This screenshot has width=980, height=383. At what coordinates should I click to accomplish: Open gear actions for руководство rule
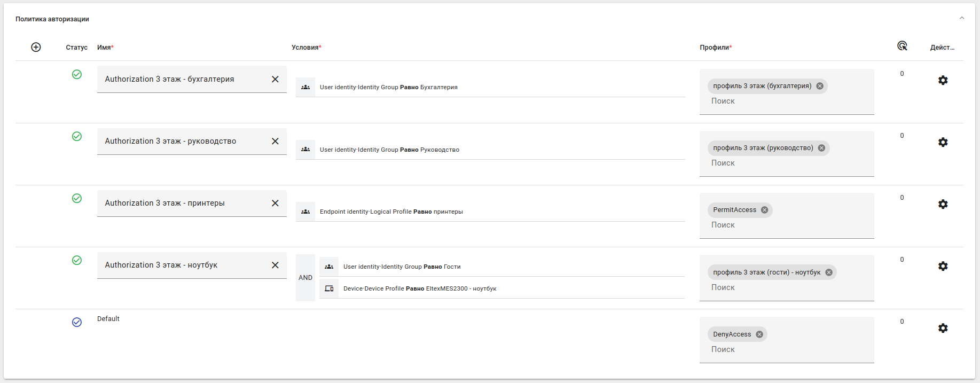point(943,142)
